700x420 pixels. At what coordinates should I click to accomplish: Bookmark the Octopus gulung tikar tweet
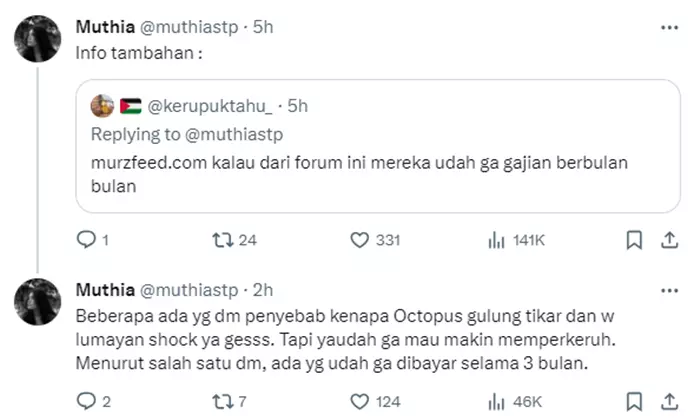(634, 401)
